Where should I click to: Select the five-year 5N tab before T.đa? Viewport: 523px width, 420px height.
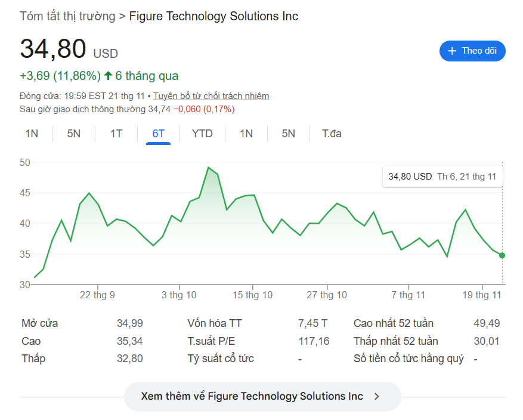(289, 134)
